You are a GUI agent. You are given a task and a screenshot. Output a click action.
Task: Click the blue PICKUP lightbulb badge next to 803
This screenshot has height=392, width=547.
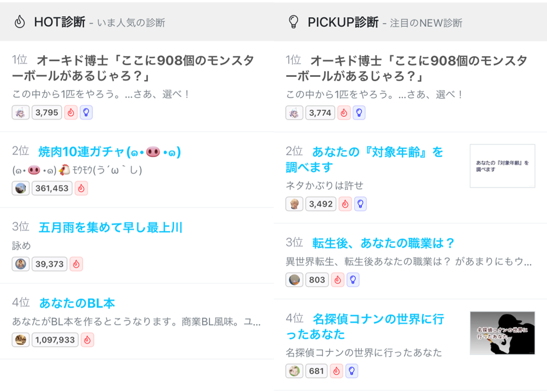click(x=353, y=280)
